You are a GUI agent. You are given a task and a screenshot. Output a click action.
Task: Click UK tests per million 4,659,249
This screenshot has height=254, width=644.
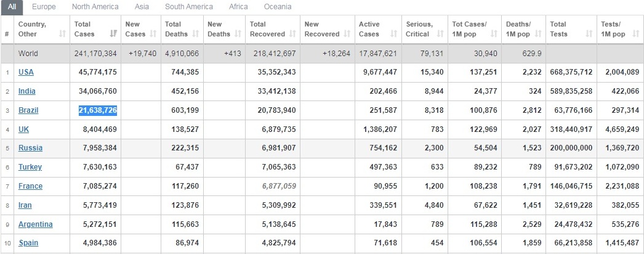[x=622, y=129]
